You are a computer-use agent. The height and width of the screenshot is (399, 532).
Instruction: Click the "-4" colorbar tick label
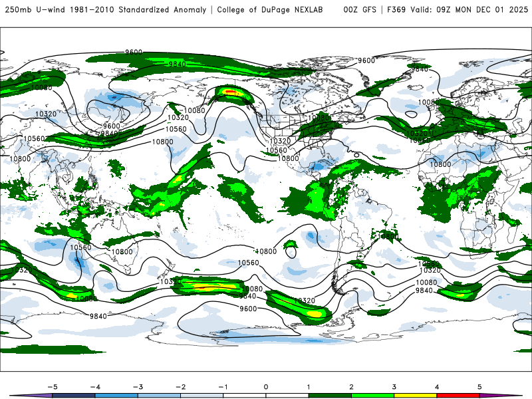click(x=95, y=387)
